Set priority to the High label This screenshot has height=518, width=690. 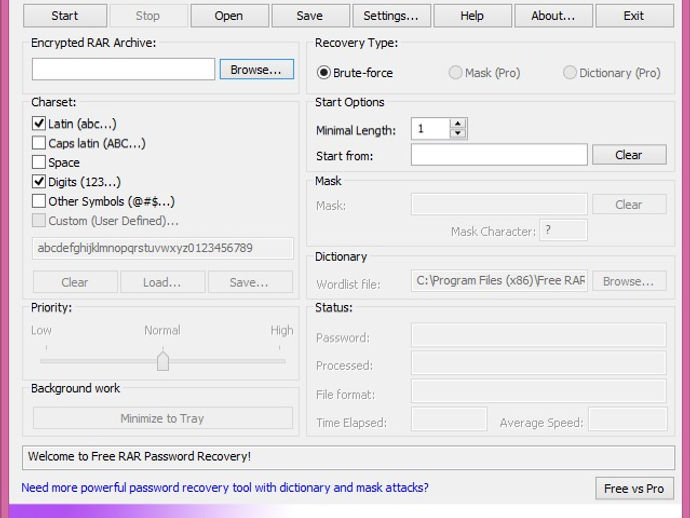point(282,330)
